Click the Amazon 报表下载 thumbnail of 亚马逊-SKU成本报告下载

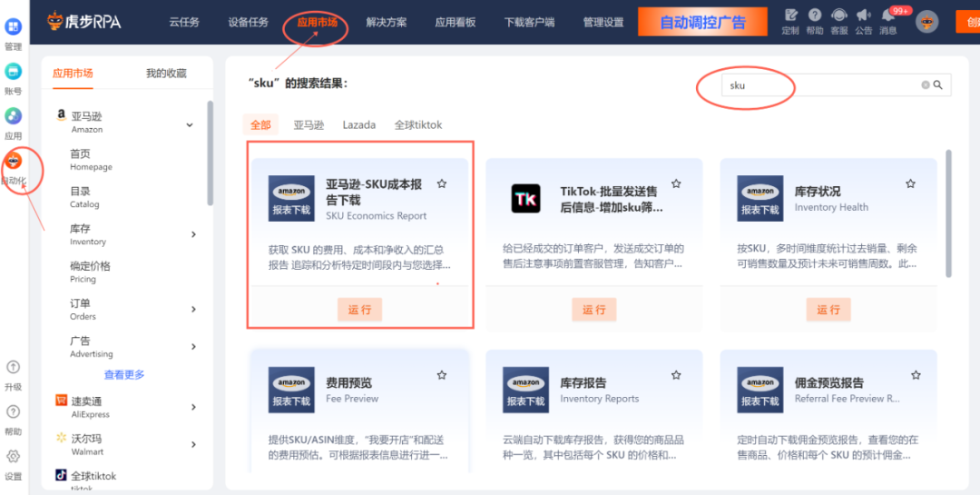[x=291, y=198]
